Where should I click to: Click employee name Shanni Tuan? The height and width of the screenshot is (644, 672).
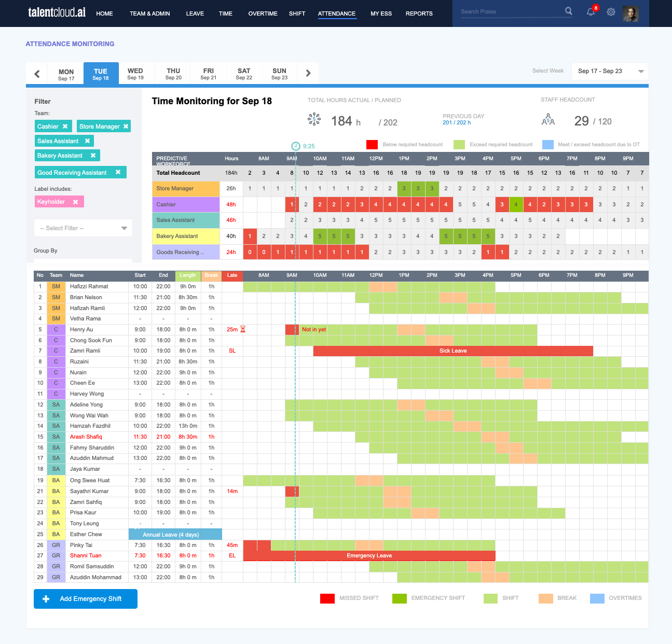(x=86, y=555)
